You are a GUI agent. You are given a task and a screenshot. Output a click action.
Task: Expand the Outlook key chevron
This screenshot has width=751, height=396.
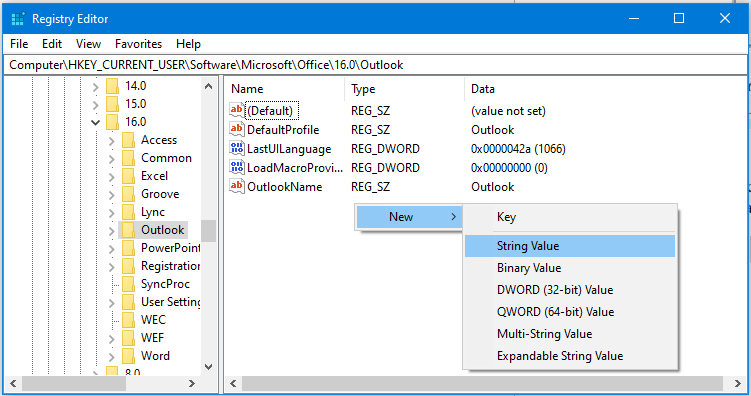pyautogui.click(x=112, y=231)
